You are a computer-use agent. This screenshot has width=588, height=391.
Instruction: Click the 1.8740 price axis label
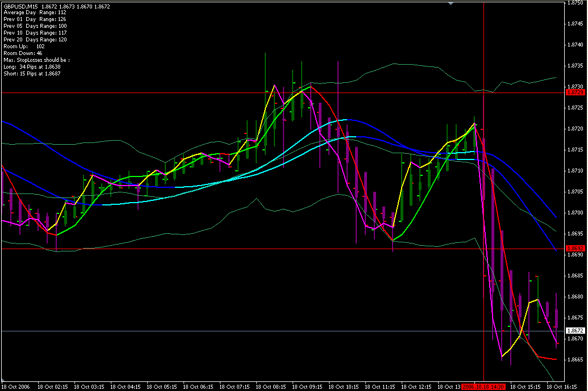pos(576,44)
